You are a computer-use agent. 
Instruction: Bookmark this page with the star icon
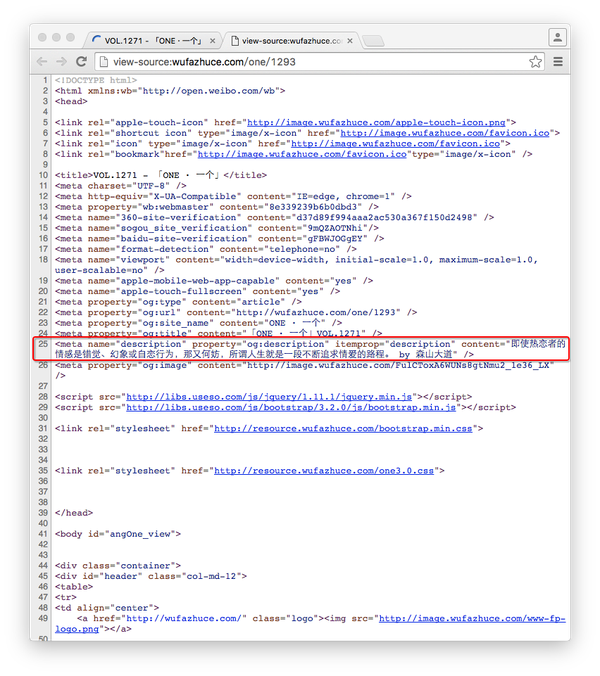tap(536, 62)
